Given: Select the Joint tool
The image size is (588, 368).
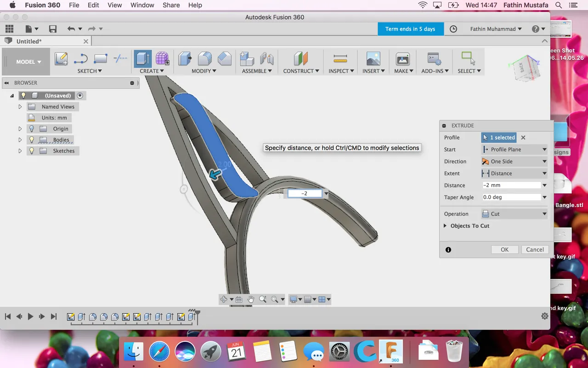Looking at the screenshot, I should 266,59.
